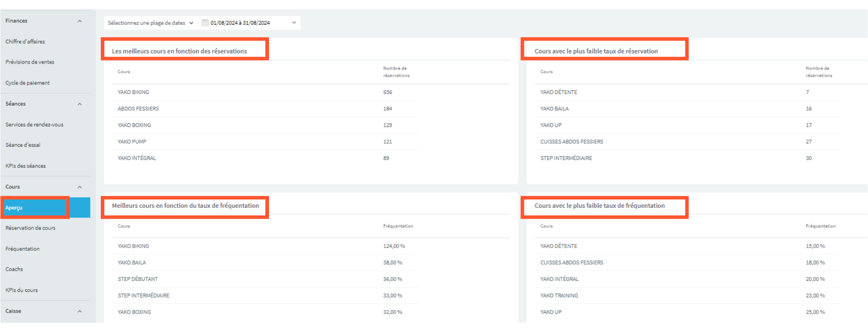The image size is (868, 328).
Task: Click the 'Nombre de réservations' header in best courses table
Action: click(396, 72)
